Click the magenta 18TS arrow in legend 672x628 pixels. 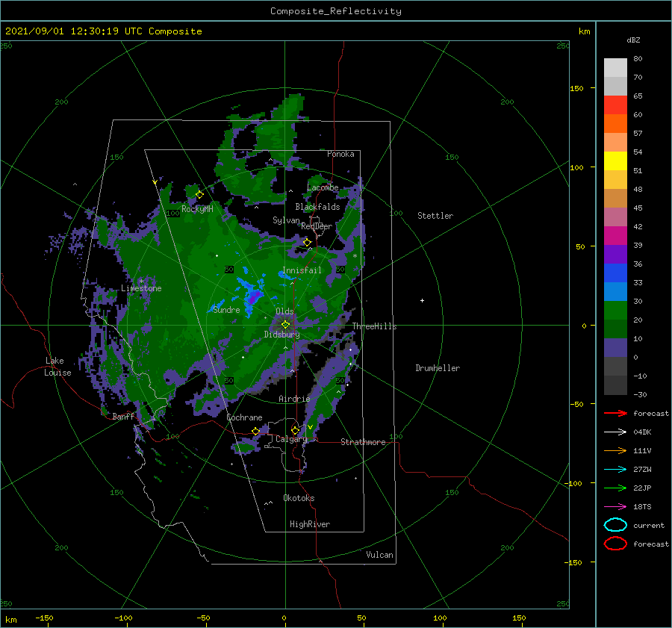(x=615, y=507)
